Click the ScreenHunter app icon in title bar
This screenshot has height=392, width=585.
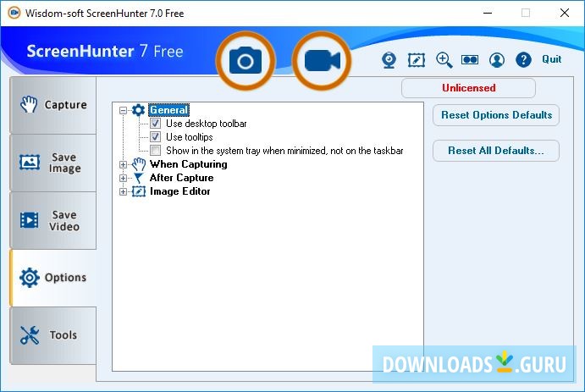click(14, 13)
